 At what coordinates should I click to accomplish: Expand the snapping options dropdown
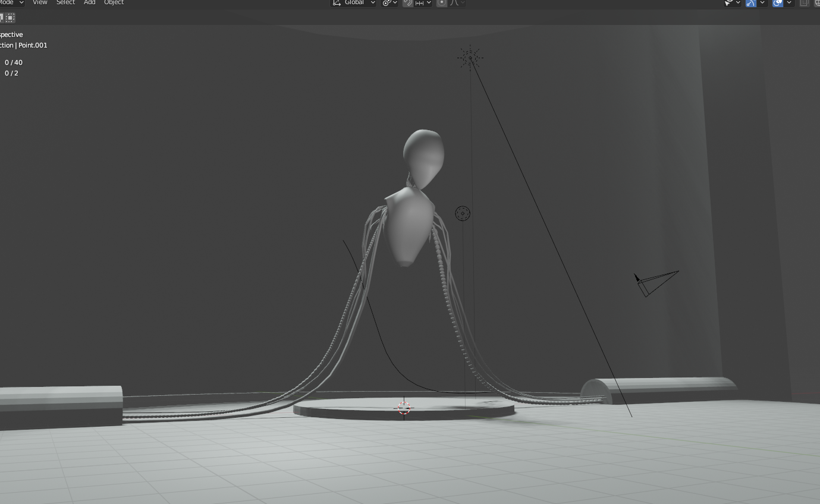point(423,3)
